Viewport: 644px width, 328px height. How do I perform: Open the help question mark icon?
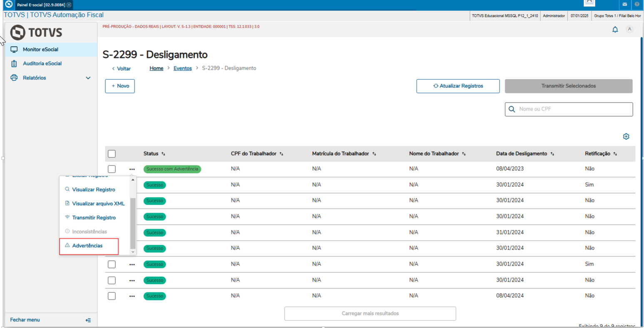point(637,4)
